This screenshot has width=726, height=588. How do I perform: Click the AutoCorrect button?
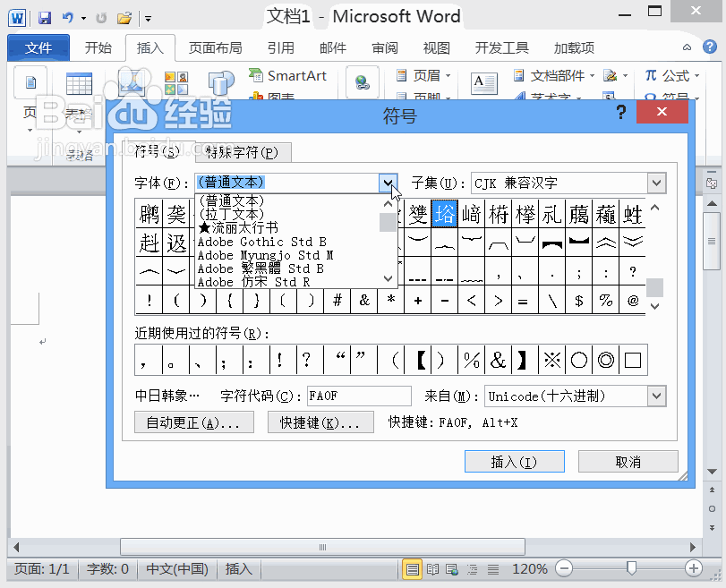click(x=194, y=422)
